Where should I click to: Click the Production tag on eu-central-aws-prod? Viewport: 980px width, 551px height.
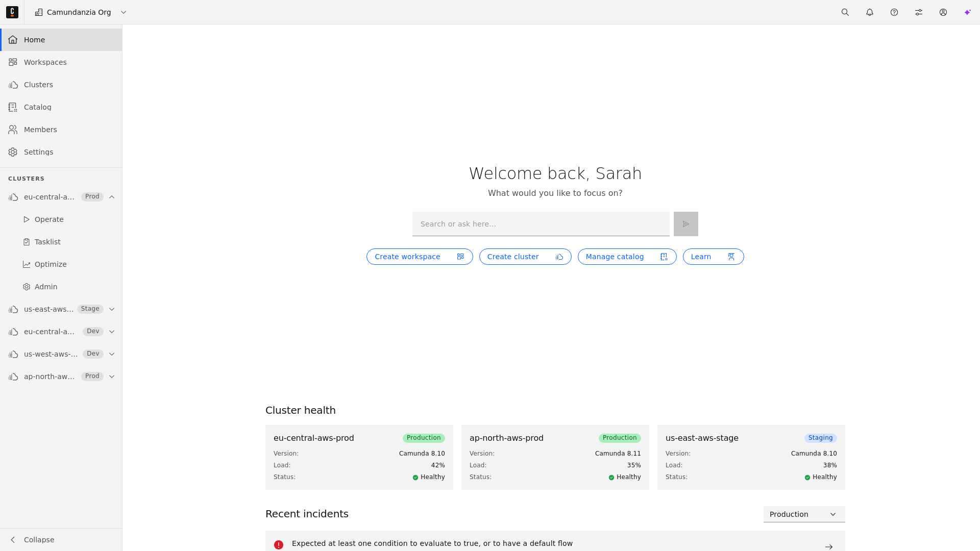(424, 438)
